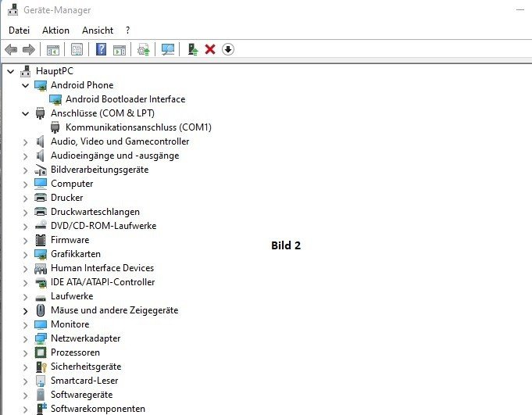Click the Firmware chip icon
The image size is (532, 415).
point(41,240)
